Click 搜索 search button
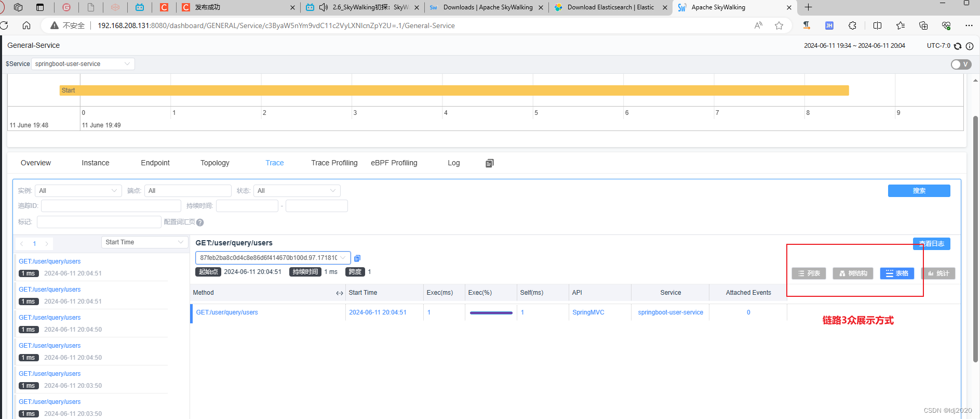 (x=919, y=191)
